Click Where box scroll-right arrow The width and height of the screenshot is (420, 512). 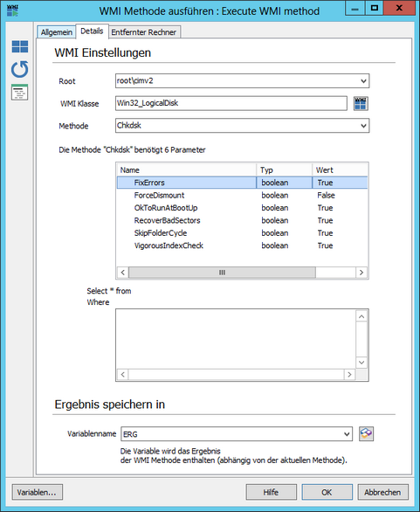[349, 375]
